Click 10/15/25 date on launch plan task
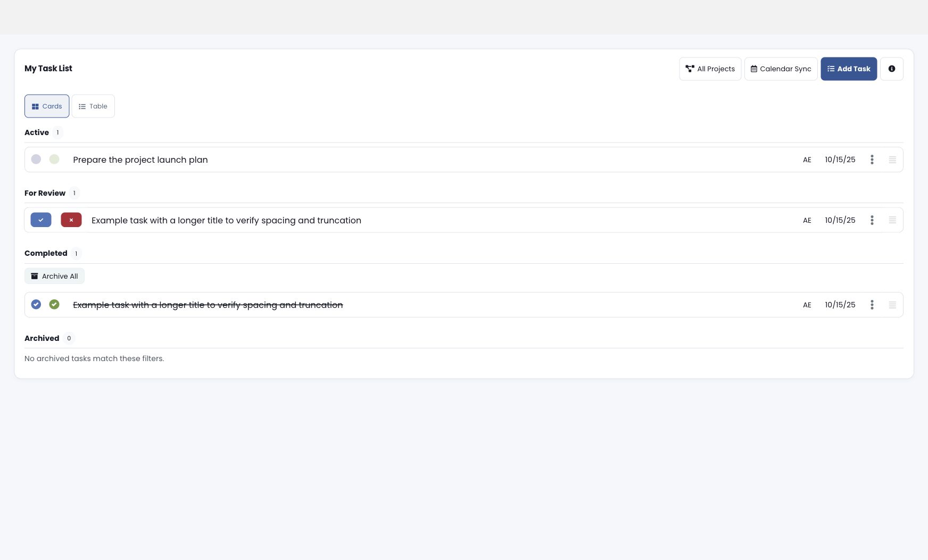The height and width of the screenshot is (560, 928). coord(840,160)
